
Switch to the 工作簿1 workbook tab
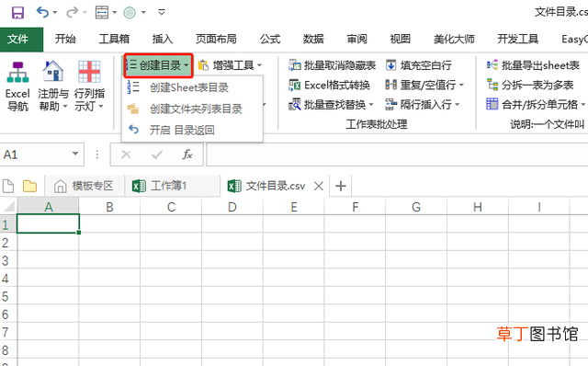(172, 186)
